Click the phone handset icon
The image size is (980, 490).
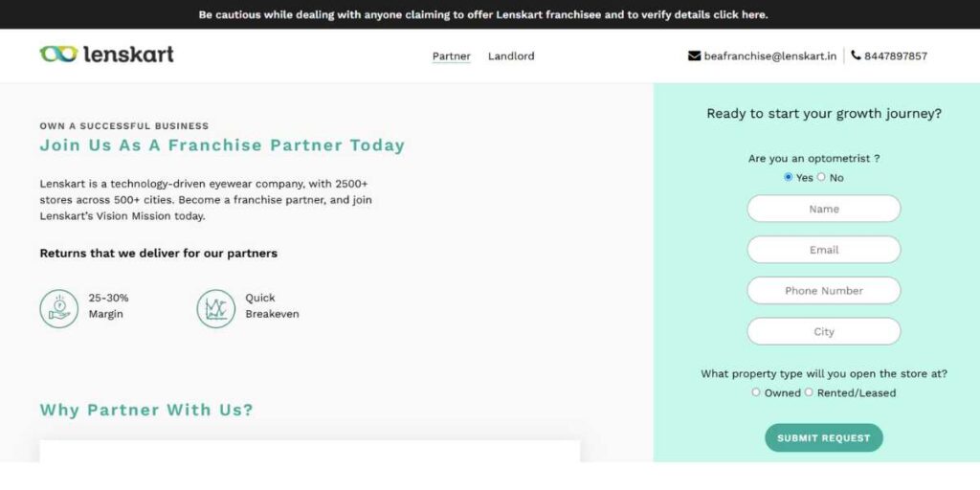click(857, 56)
